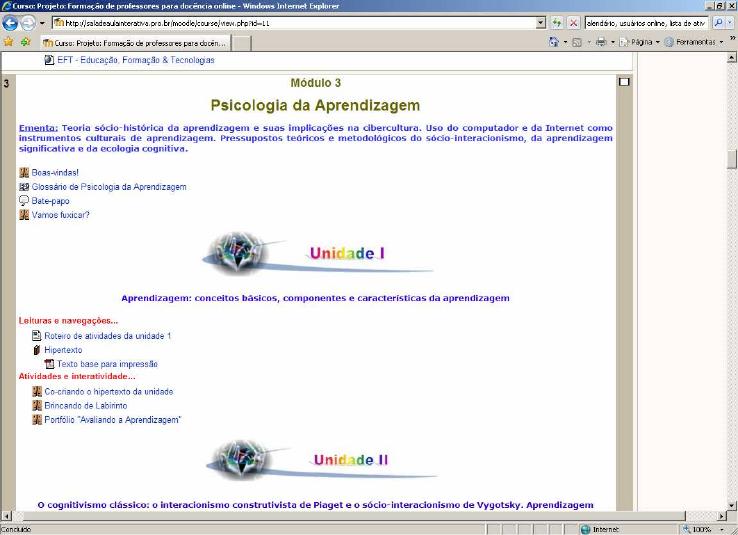This screenshot has height=535, width=738.
Task: Click the Print icon in command bar
Action: pyautogui.click(x=602, y=42)
